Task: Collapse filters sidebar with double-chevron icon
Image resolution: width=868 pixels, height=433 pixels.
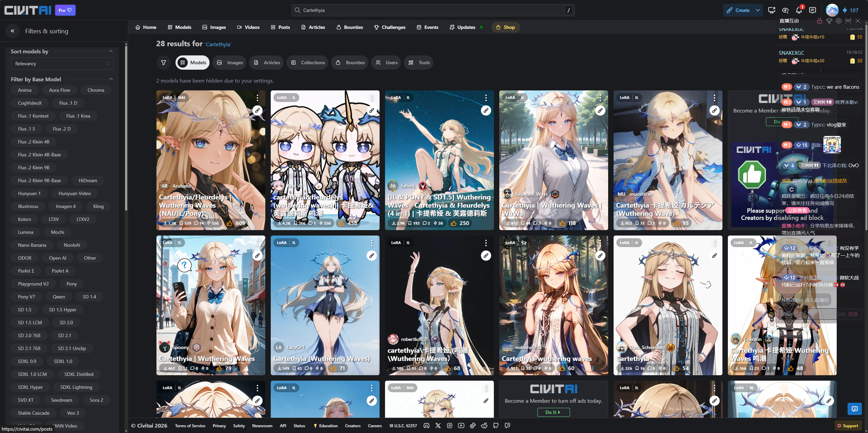Action: (x=13, y=31)
